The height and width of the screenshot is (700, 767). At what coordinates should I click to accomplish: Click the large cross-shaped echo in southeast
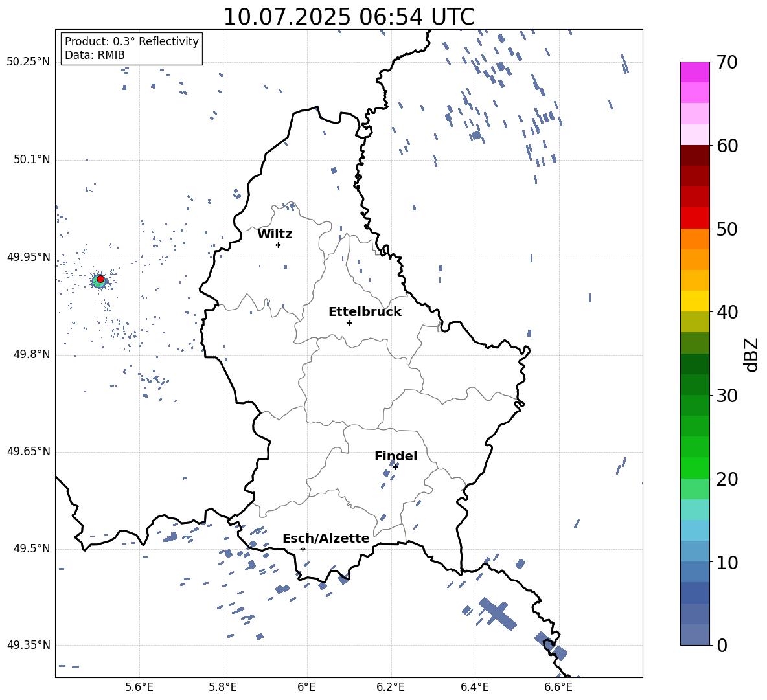(x=498, y=613)
